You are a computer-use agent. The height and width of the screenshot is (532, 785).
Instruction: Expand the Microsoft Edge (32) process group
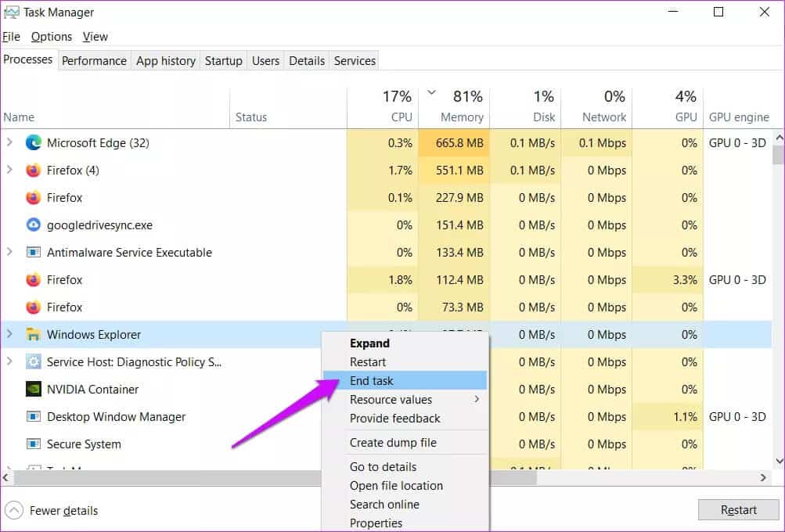[x=9, y=142]
